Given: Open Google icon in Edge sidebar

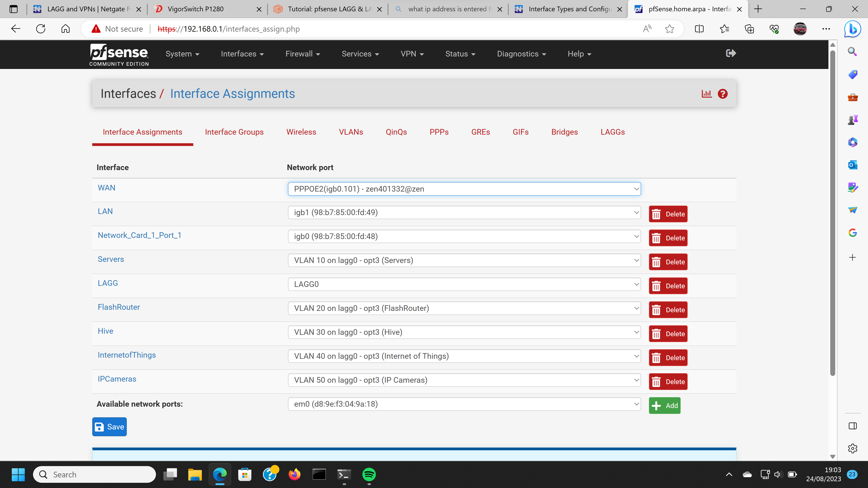Looking at the screenshot, I should point(852,233).
